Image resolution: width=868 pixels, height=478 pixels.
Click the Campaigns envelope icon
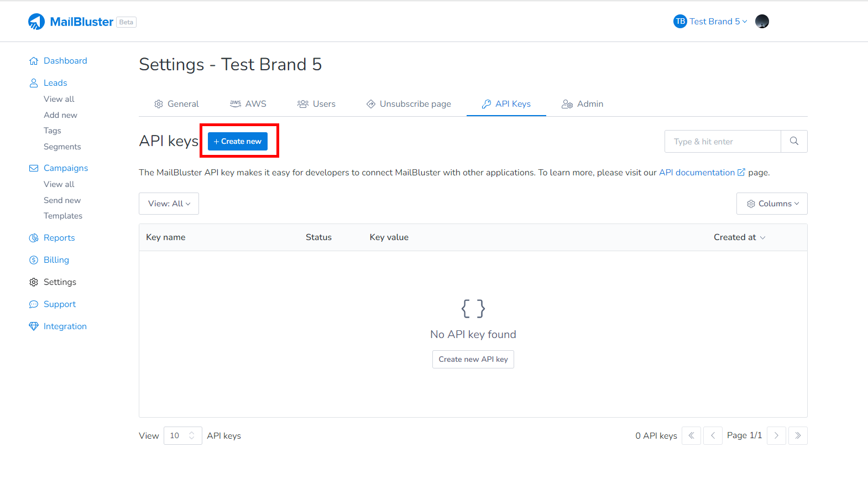pyautogui.click(x=34, y=168)
